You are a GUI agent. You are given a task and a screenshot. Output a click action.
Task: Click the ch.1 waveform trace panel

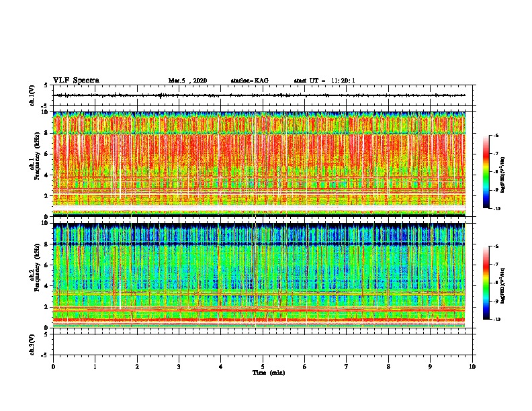point(263,95)
